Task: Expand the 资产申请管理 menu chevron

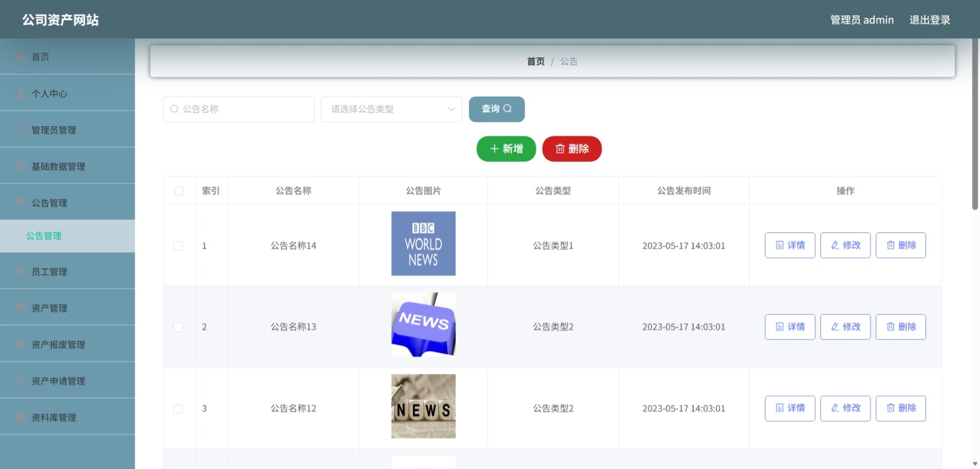Action: [x=120, y=380]
